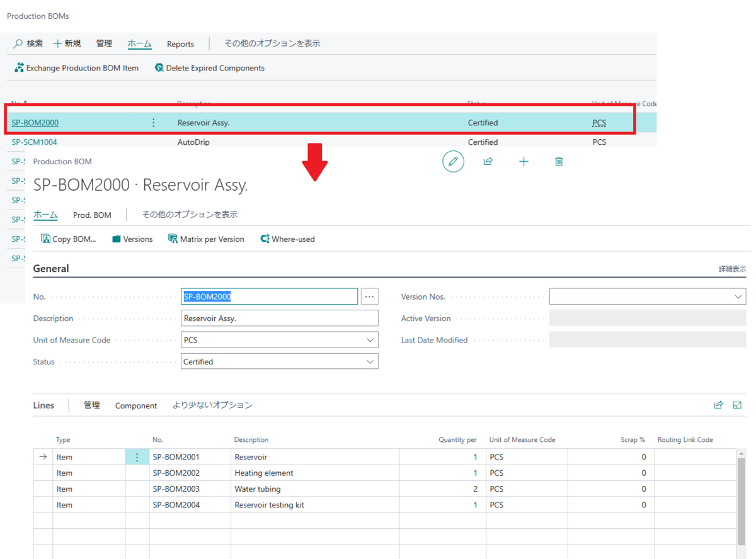Click その他のオプションを表示 on BOM card

click(190, 215)
